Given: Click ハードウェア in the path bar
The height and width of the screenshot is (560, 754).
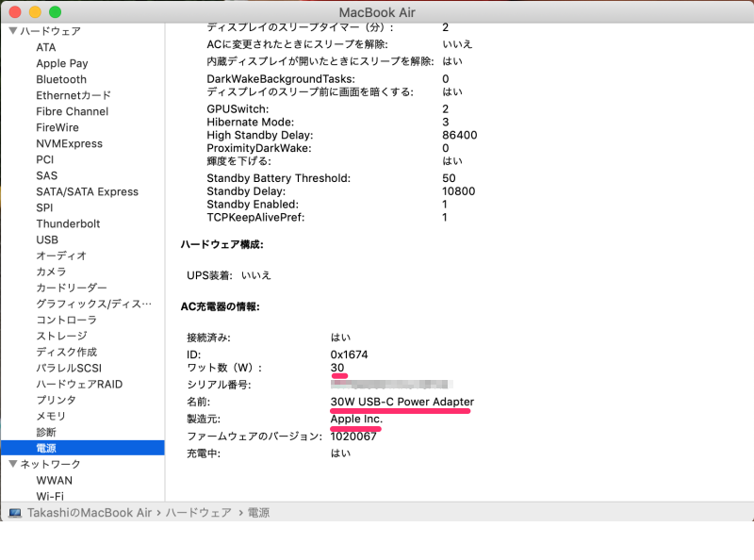Looking at the screenshot, I should (199, 513).
